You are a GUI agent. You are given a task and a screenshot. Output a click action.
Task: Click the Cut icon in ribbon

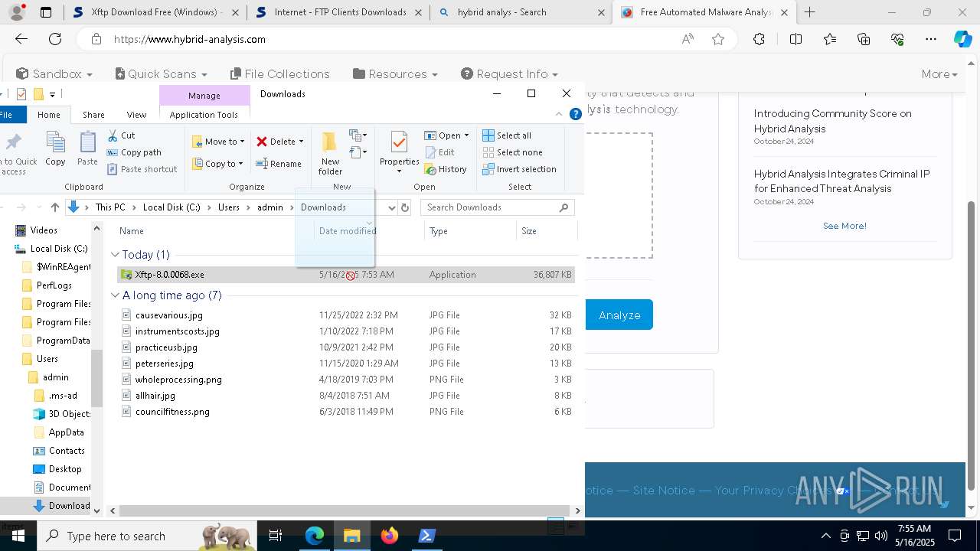coord(112,135)
